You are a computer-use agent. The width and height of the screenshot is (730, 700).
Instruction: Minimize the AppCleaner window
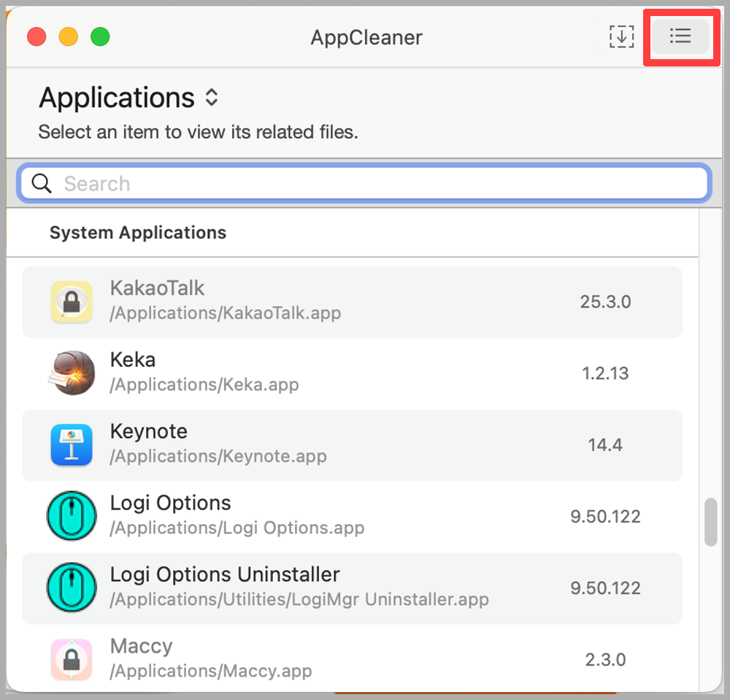69,36
